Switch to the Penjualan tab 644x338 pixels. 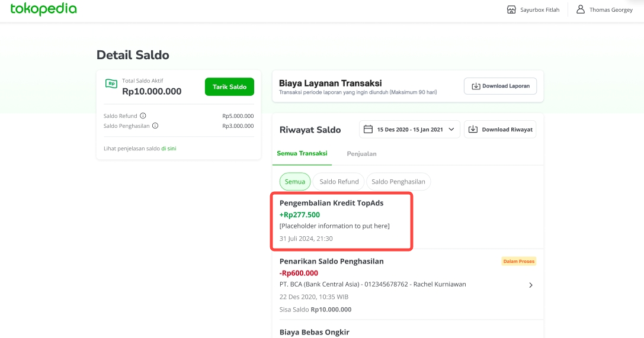(361, 154)
